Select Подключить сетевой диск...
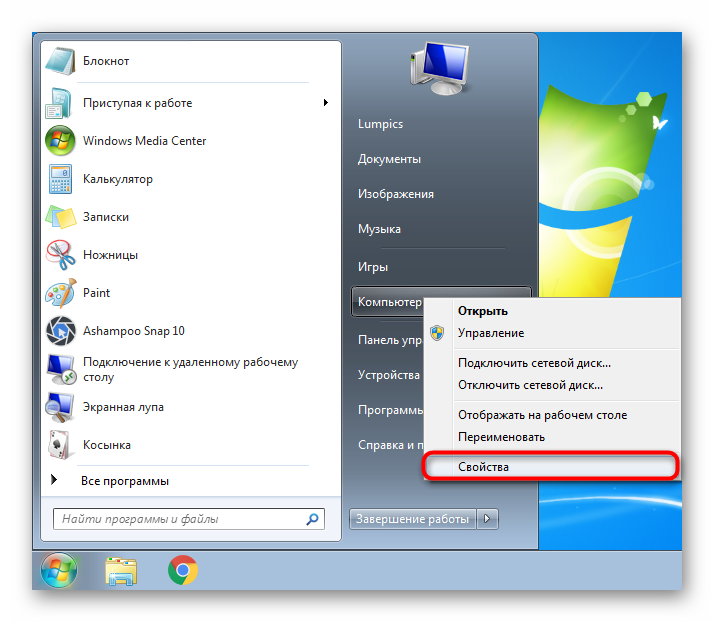714x622 pixels. [534, 363]
